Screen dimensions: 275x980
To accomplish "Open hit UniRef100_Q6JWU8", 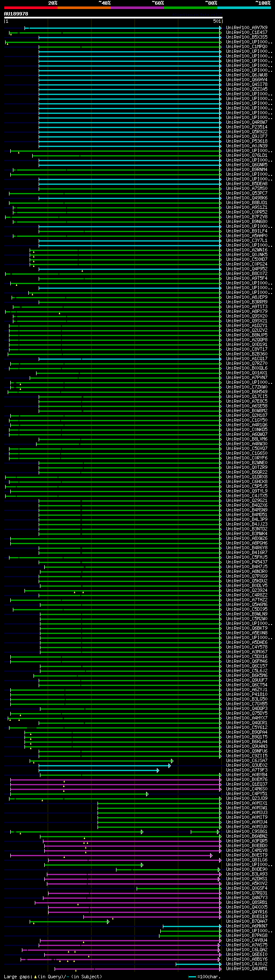I will (x=247, y=75).
